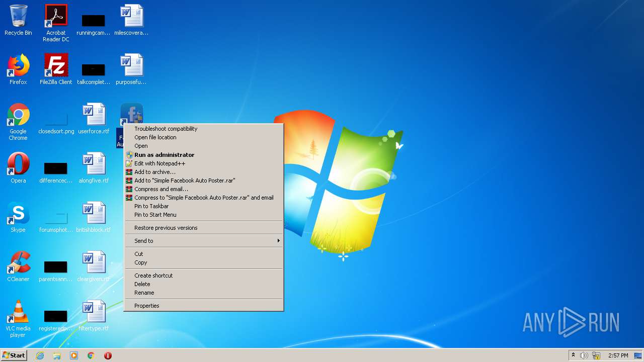Launch Internet Explorer from taskbar
Screen dimensions: 644x362
[x=40, y=355]
